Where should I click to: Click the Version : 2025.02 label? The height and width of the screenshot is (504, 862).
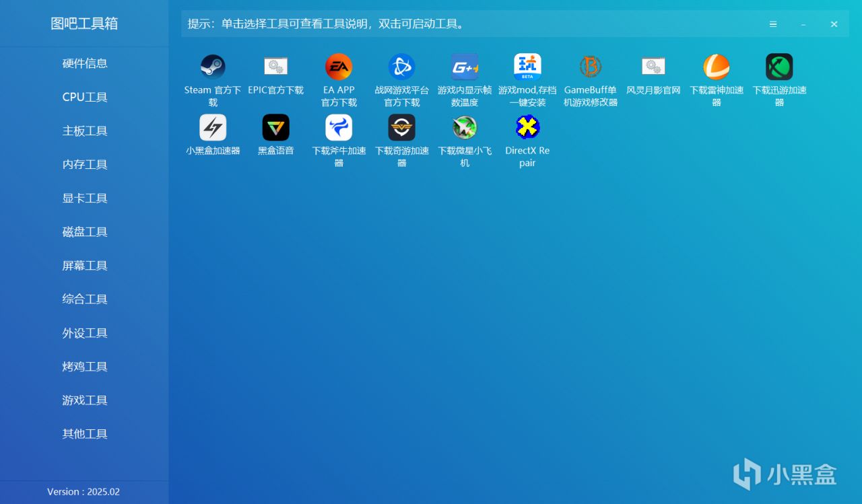tap(84, 492)
